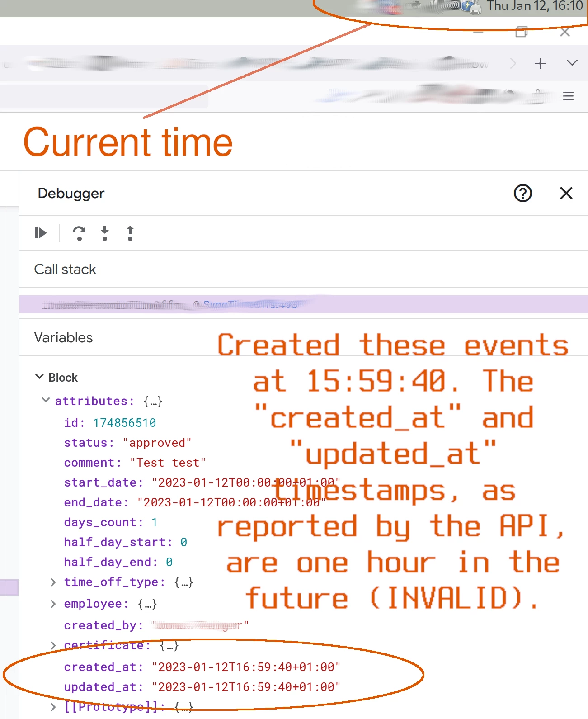Viewport: 588px width, 719px height.
Task: Click the restore window button
Action: (x=522, y=32)
